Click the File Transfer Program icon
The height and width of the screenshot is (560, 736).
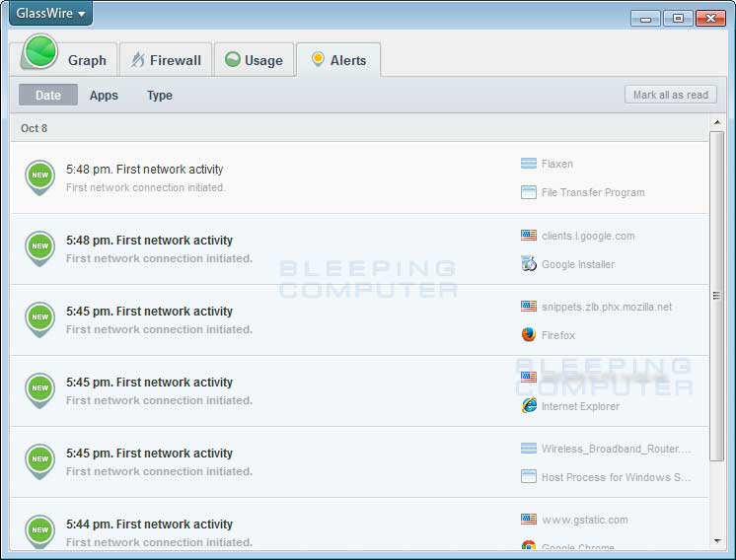point(529,192)
